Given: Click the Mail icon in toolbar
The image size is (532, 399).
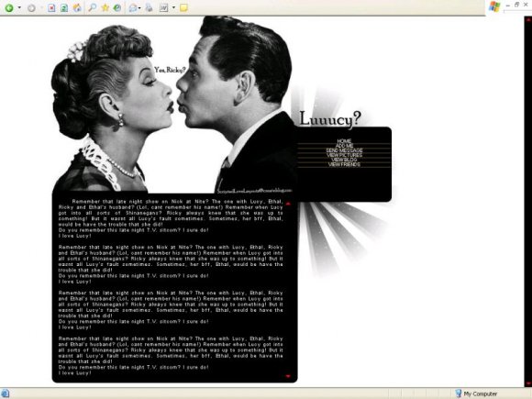Looking at the screenshot, I should pos(133,7).
